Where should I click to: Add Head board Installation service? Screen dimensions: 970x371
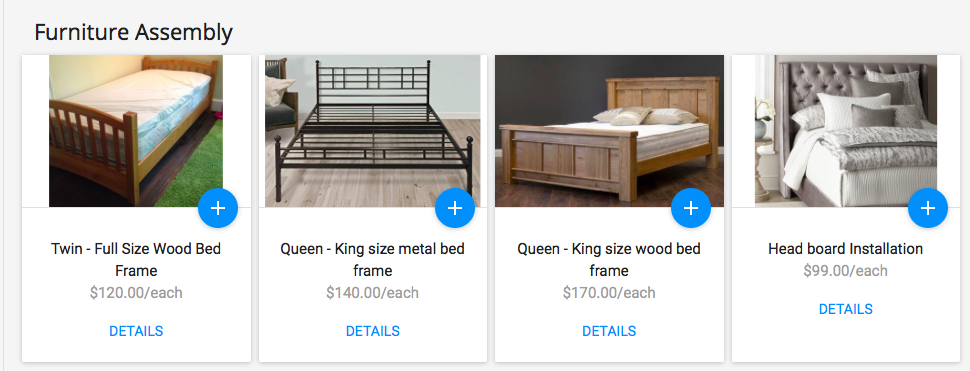tap(928, 208)
